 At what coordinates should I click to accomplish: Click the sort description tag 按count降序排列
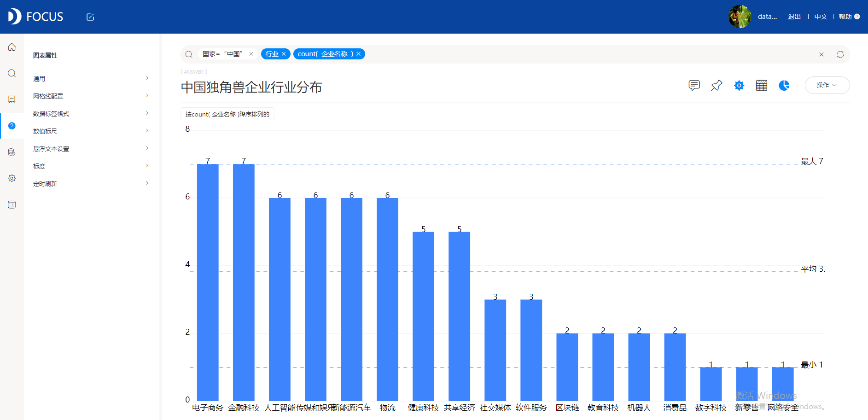coord(227,114)
